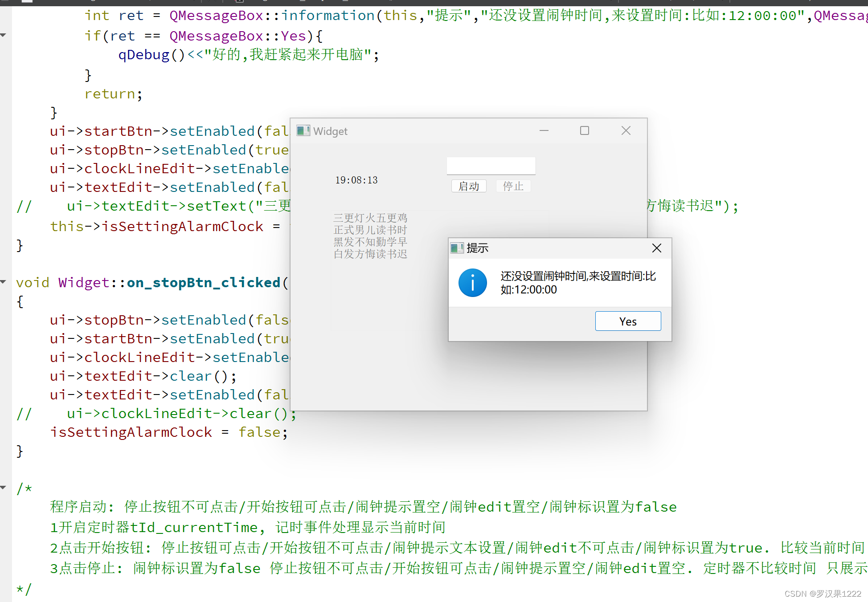Click the CSDN watermark text
The image size is (868, 602).
(822, 594)
